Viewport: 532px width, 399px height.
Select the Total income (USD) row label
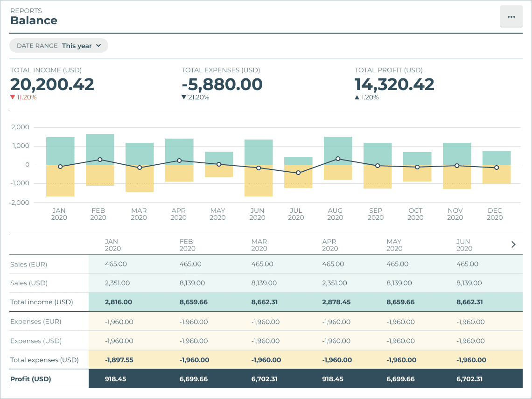pyautogui.click(x=42, y=302)
